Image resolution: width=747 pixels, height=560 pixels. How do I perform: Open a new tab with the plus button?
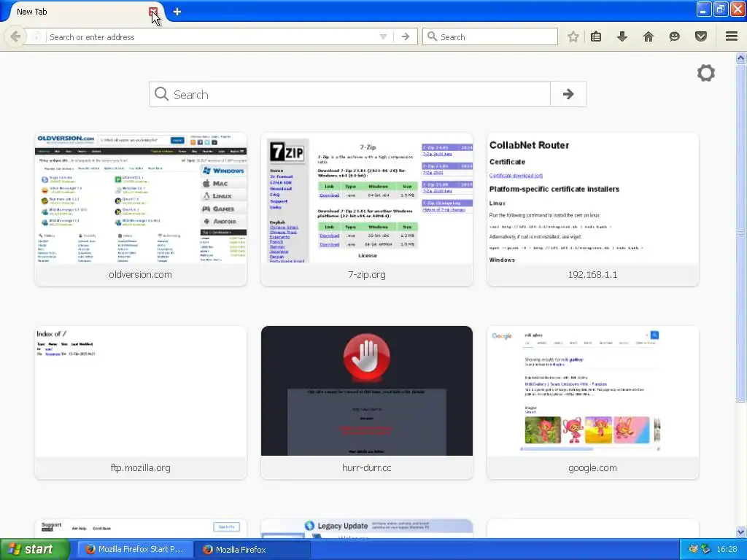pos(177,12)
